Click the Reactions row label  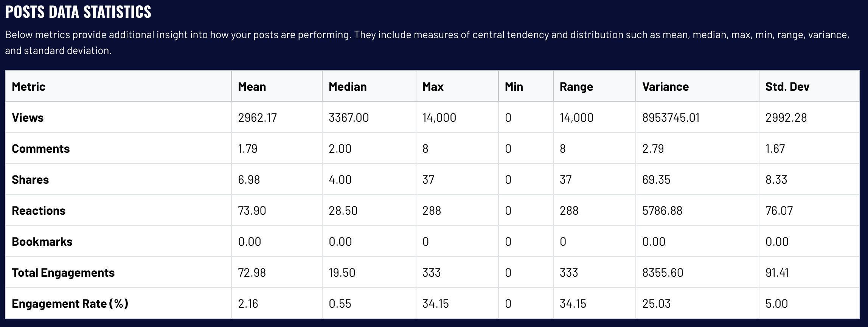(39, 211)
